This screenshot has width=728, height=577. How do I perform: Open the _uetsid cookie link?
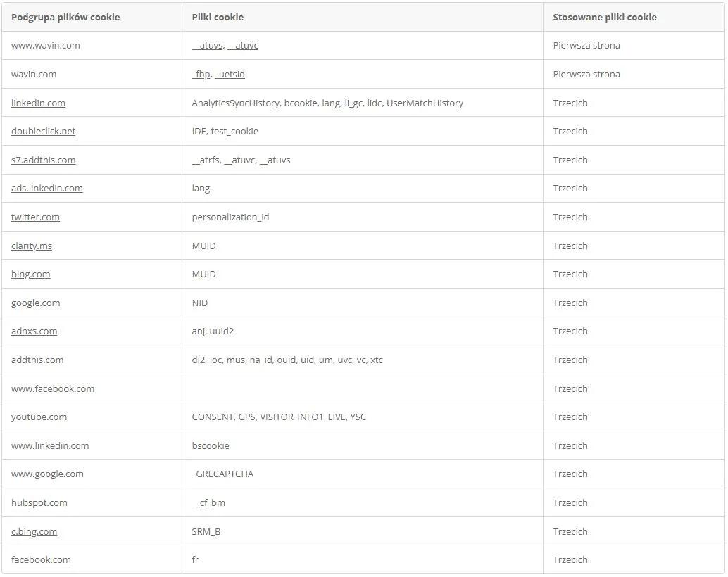[x=230, y=75]
